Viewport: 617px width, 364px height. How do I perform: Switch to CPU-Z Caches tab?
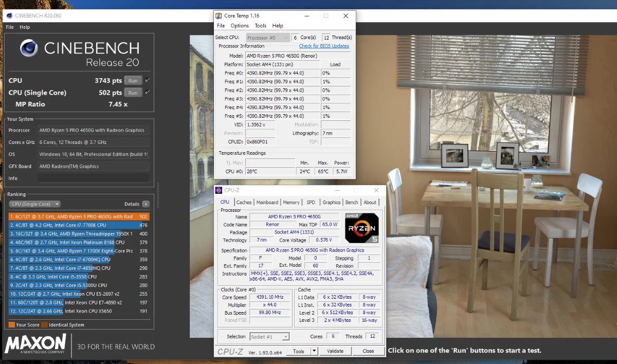click(244, 202)
